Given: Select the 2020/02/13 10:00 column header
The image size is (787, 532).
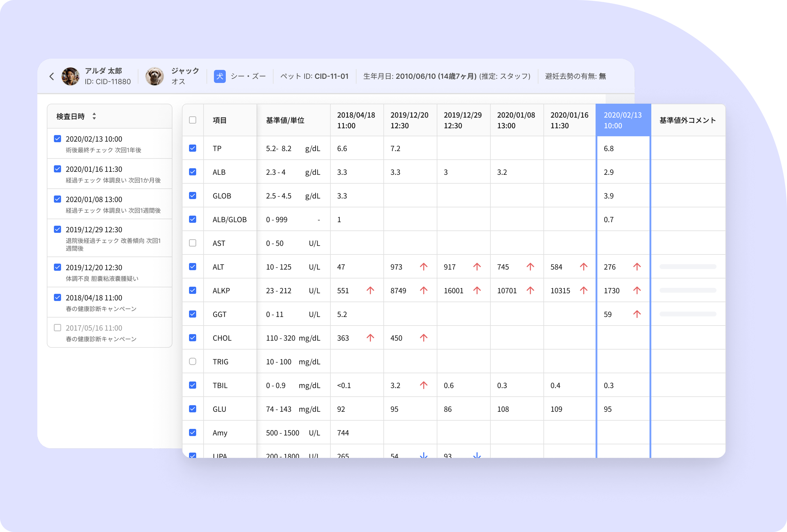Looking at the screenshot, I should coord(623,120).
